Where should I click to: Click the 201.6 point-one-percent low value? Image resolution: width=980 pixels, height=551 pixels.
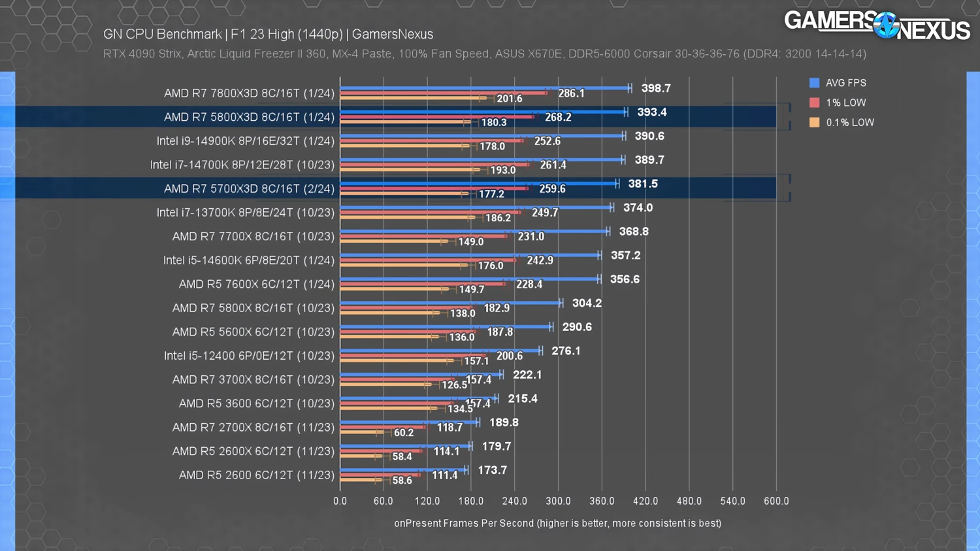tap(510, 99)
